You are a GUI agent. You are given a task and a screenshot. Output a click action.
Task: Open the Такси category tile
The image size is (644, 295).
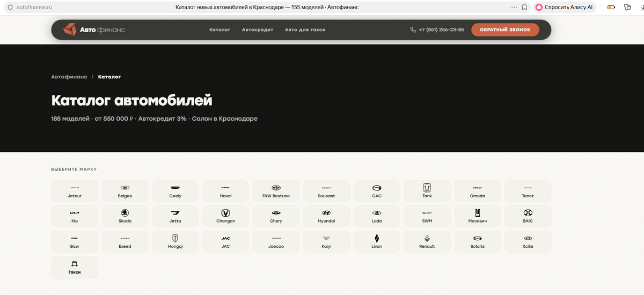(75, 267)
